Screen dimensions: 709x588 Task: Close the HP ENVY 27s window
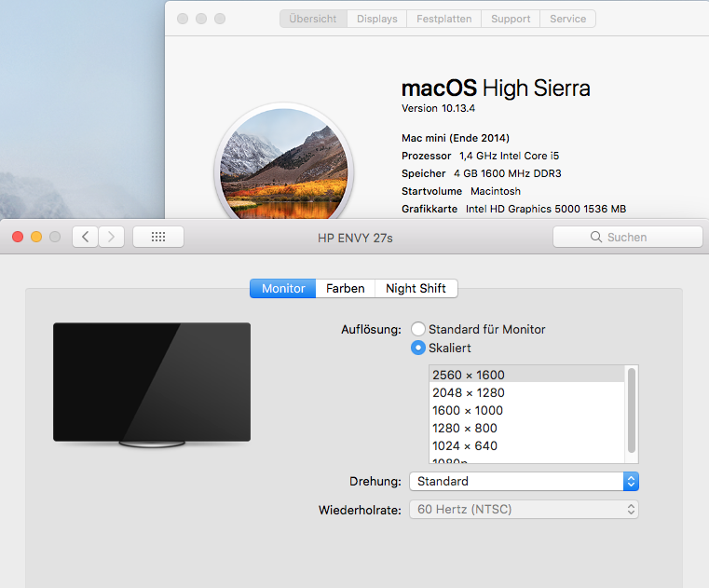tap(18, 237)
